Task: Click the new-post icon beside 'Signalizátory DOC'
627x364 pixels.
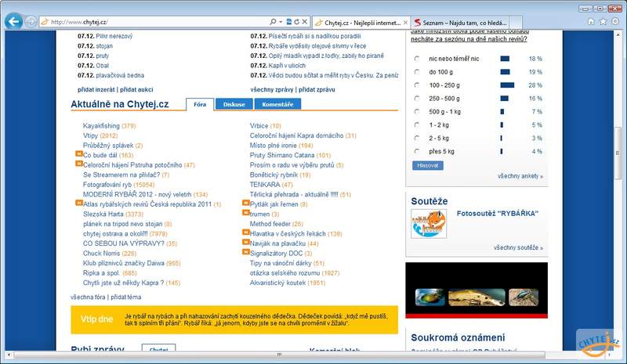Action: pyautogui.click(x=246, y=252)
